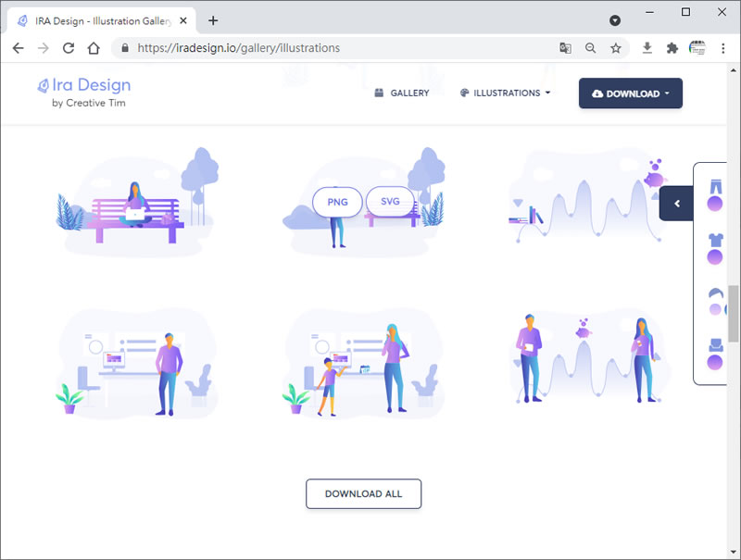Open the Chrome three-dot menu

tap(723, 48)
